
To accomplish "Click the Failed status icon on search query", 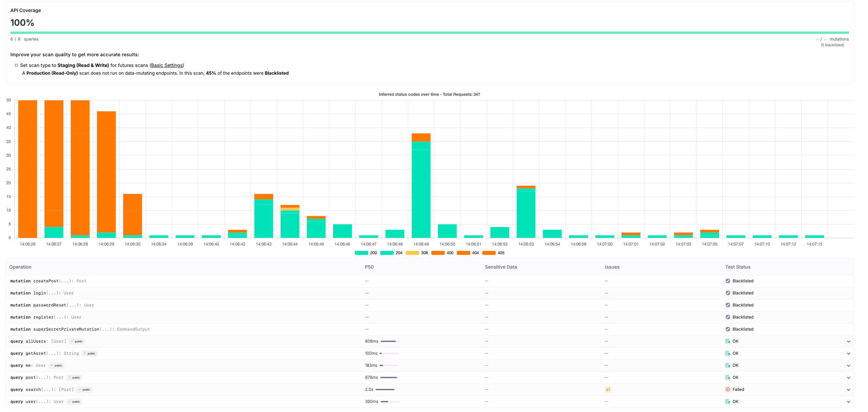I will coord(728,390).
